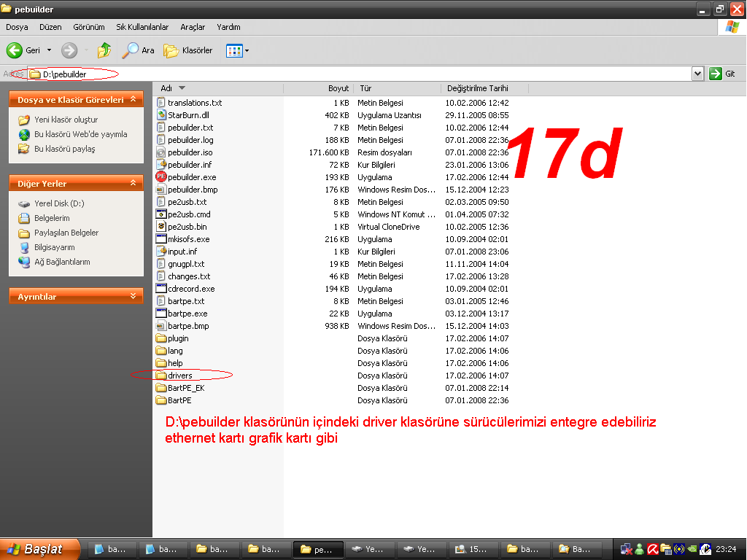Screen dimensions: 747x560
Task: Open the Ara search tool
Action: click(x=138, y=50)
